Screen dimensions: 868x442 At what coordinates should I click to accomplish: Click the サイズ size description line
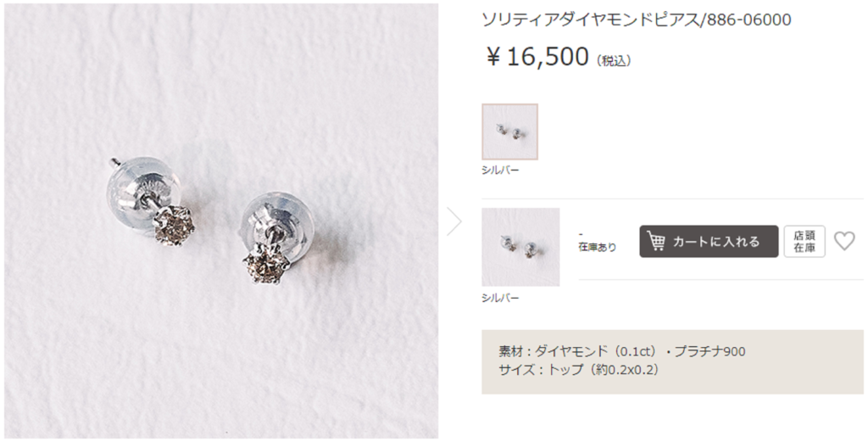[x=579, y=369]
